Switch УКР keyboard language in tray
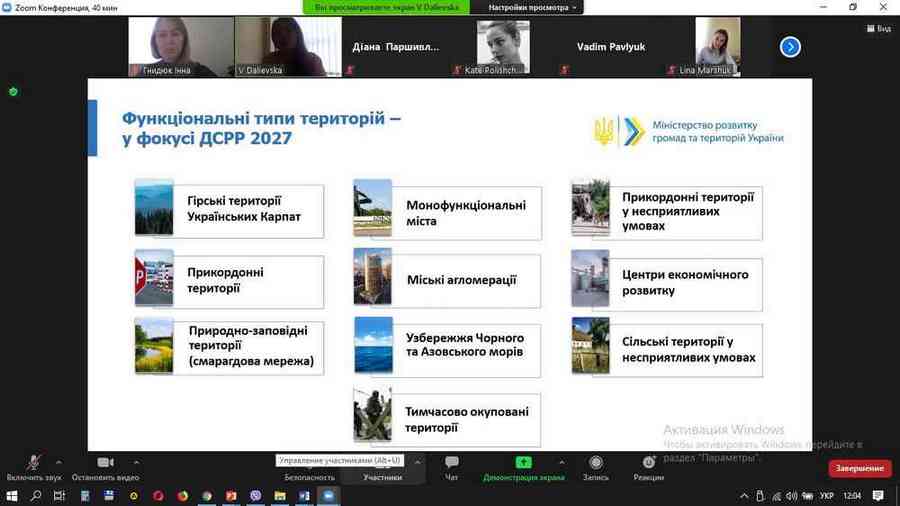The height and width of the screenshot is (506, 900). click(x=826, y=496)
